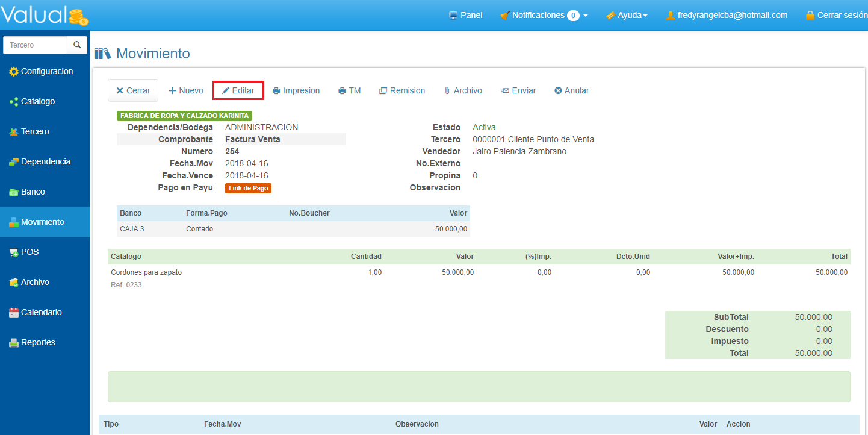Screen dimensions: 868x435
Task: Select Tercero in the sidebar menu
Action: tap(35, 131)
